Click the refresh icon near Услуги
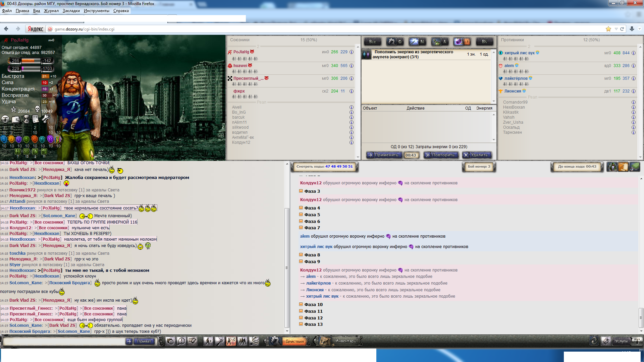The image size is (644, 362). click(x=594, y=341)
